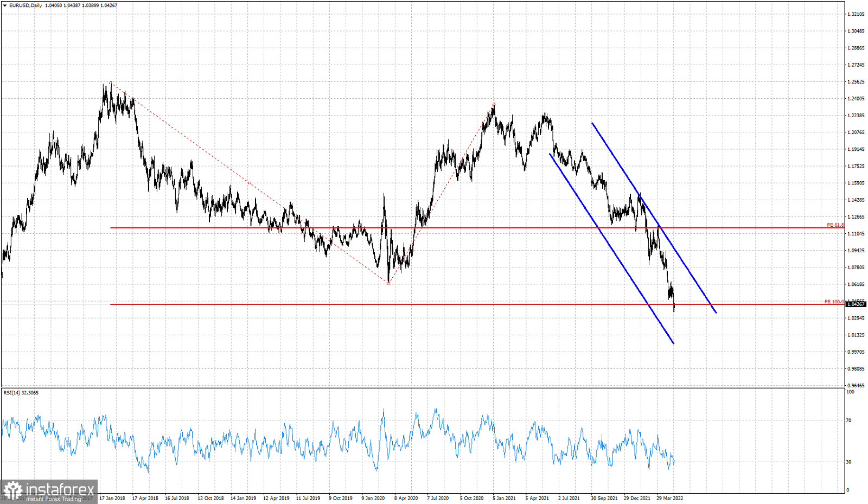Click the 1.07805 price axis label
The width and height of the screenshot is (868, 504).
(x=856, y=267)
